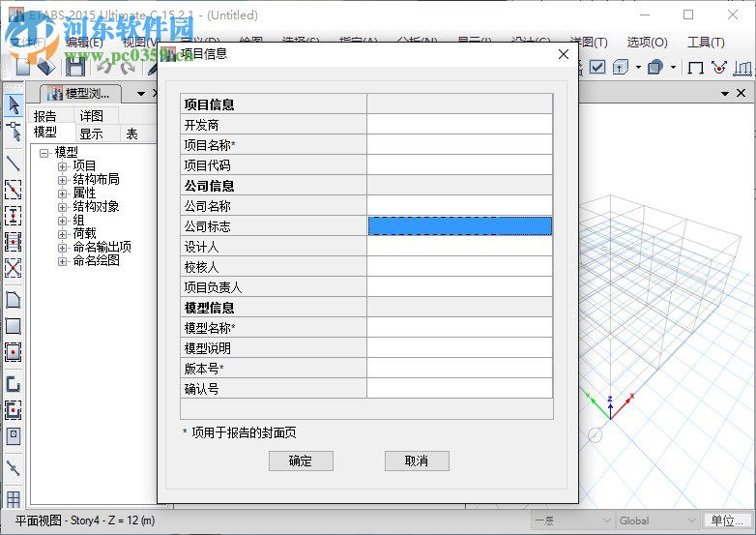The width and height of the screenshot is (756, 535).
Task: Click the overlapping shapes toolbar icon
Action: point(655,67)
